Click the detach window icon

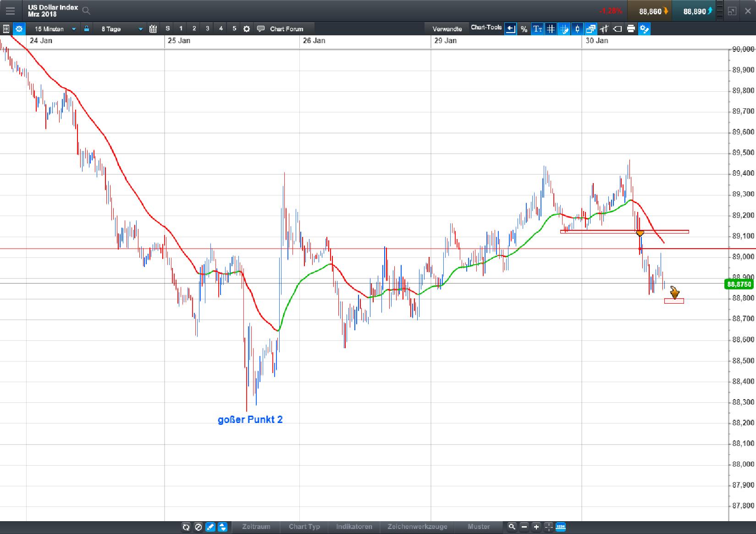[732, 11]
